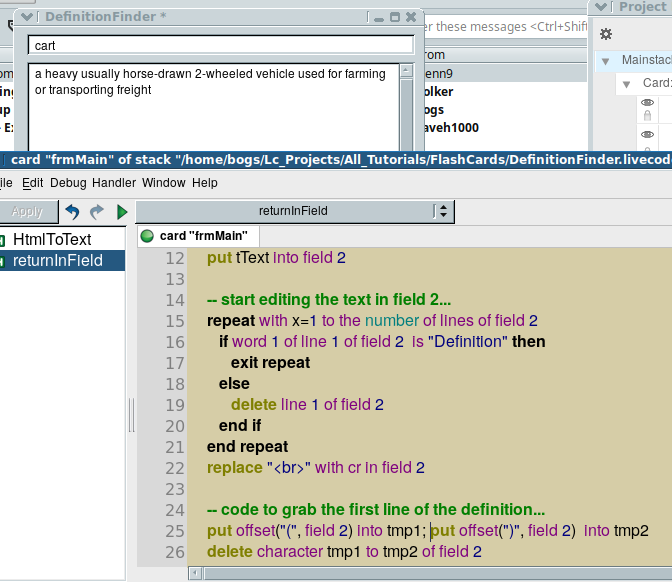Open the Handler menu
672x582 pixels.
tap(114, 183)
